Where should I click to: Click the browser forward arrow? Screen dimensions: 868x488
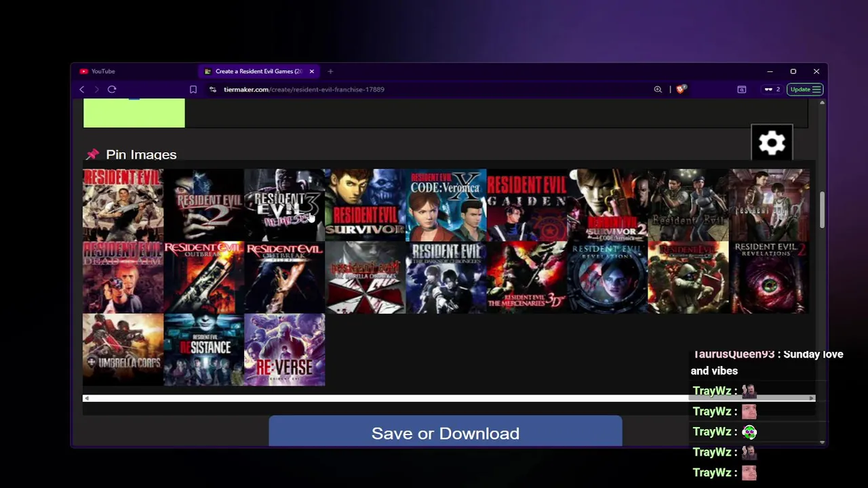coord(96,89)
